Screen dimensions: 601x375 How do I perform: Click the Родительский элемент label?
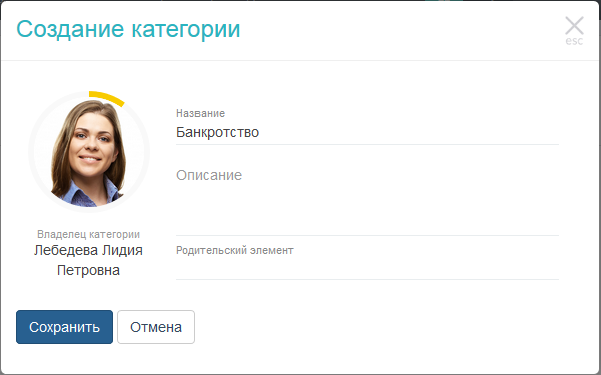point(235,250)
